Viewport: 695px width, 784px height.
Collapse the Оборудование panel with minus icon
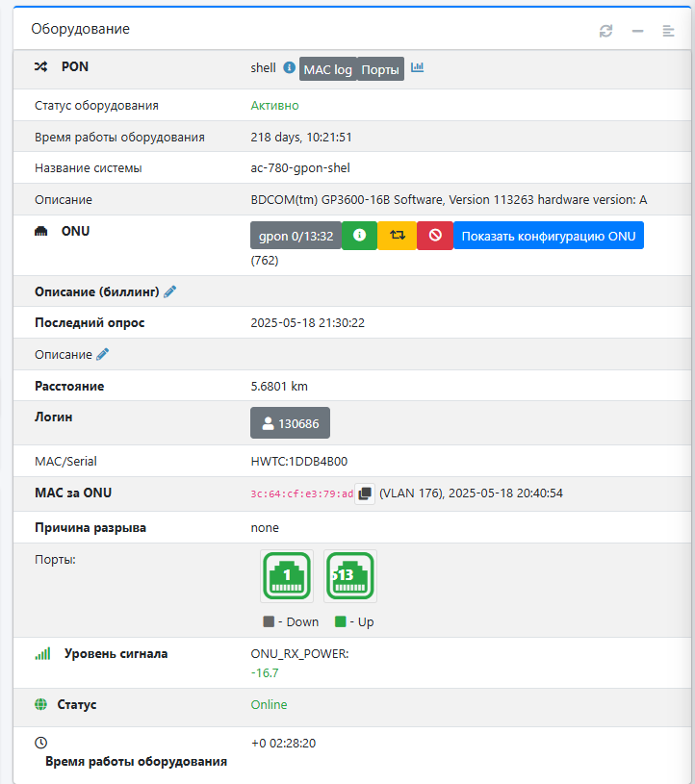point(637,31)
